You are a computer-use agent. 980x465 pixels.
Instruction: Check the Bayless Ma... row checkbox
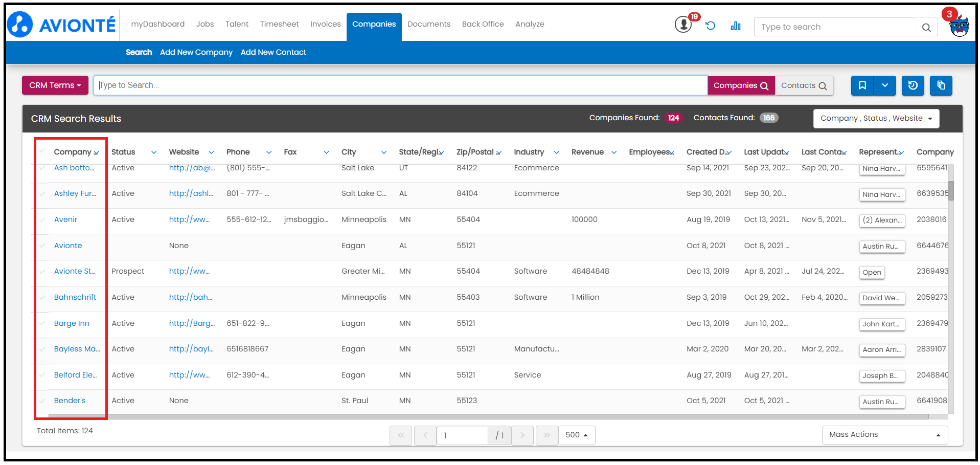[42, 349]
